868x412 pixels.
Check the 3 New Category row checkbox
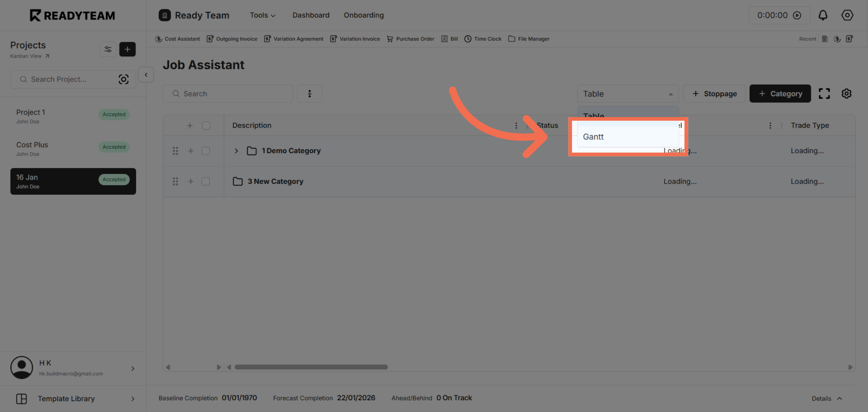206,181
